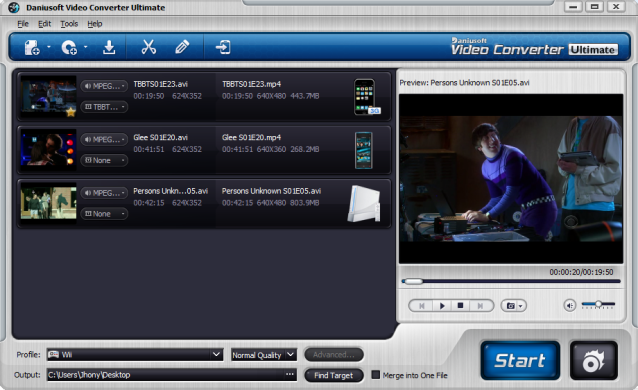Image resolution: width=638 pixels, height=390 pixels.
Task: Click the flame burn button beside Start
Action: pos(594,361)
